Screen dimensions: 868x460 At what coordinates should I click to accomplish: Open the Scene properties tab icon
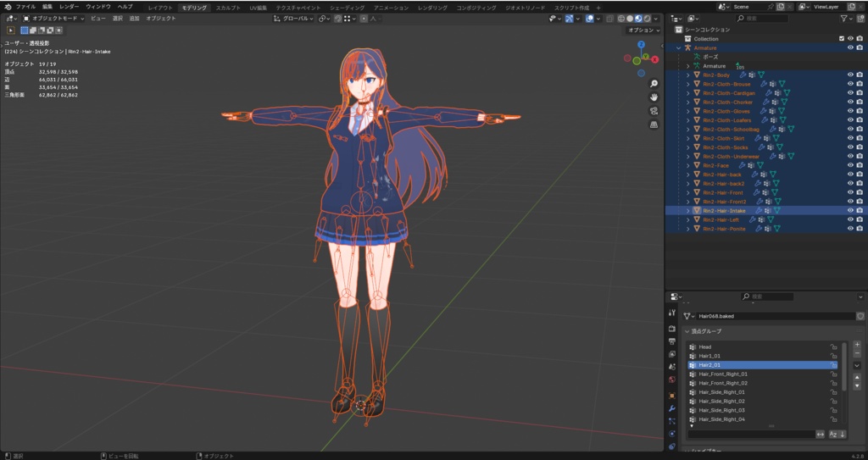(x=672, y=367)
